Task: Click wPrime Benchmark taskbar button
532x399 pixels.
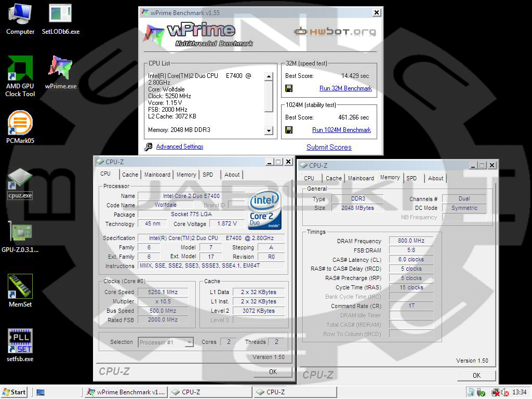Action: pyautogui.click(x=126, y=392)
